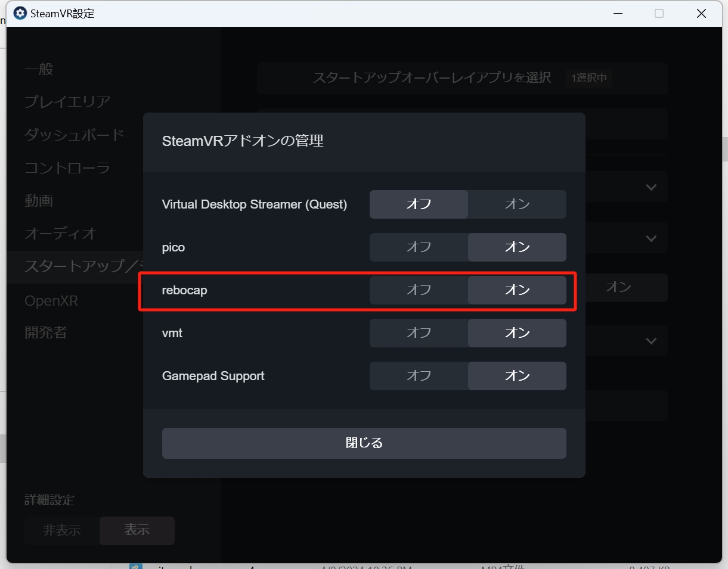Close the SteamVR設定 window
Screen dimensions: 728x569
coord(701,13)
